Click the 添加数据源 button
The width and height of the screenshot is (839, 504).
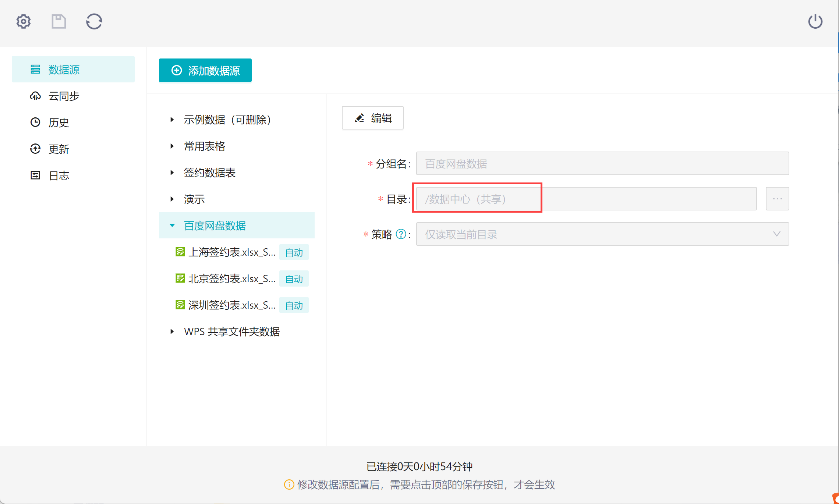coord(205,70)
